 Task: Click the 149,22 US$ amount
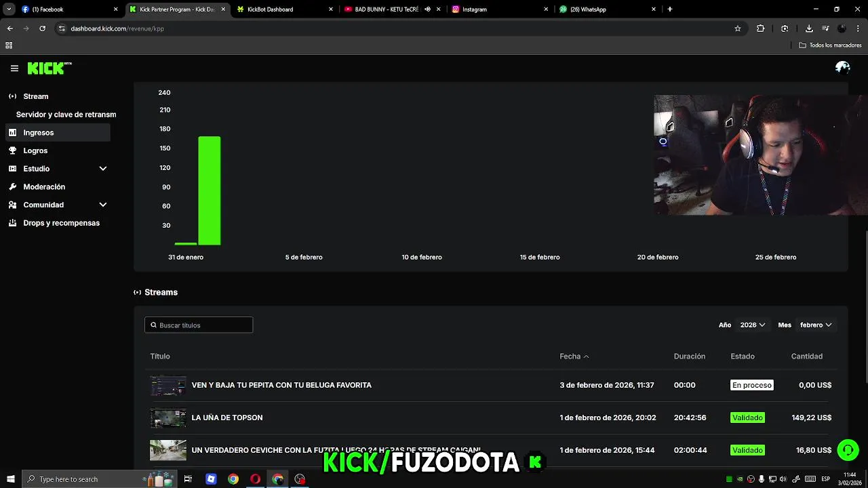[x=812, y=418]
